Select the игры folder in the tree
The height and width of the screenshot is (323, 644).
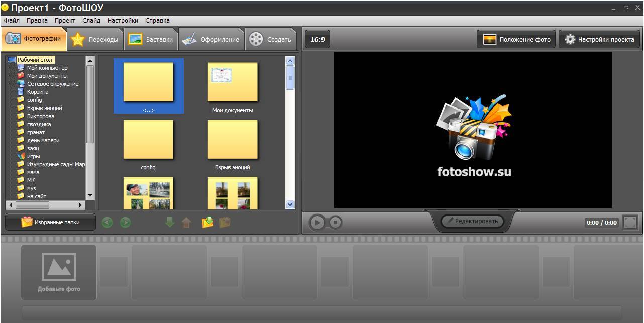tap(33, 156)
